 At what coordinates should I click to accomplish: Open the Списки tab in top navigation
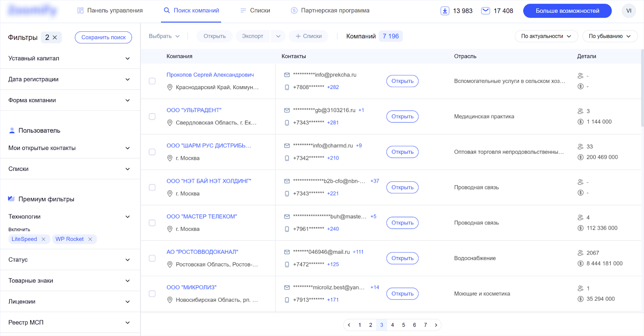tap(255, 10)
